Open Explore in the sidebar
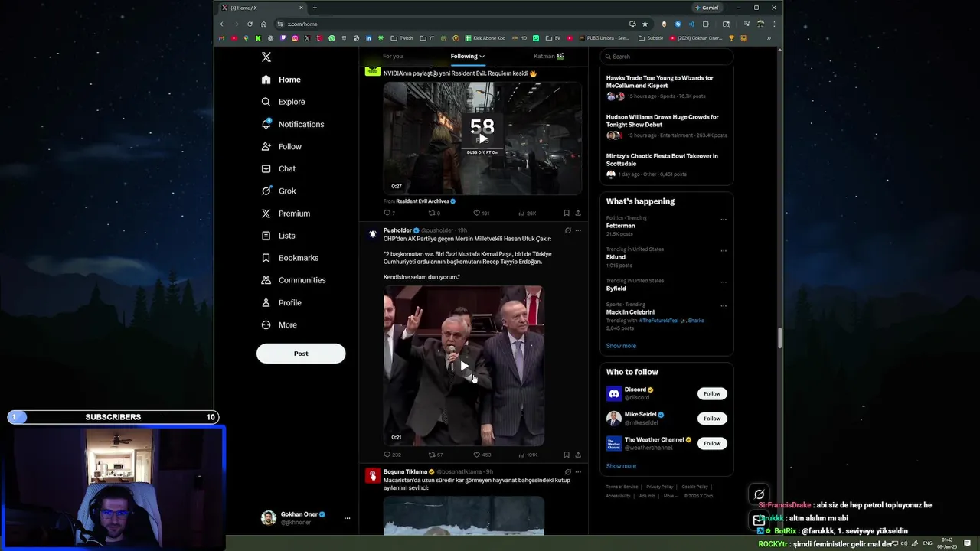 (x=283, y=102)
